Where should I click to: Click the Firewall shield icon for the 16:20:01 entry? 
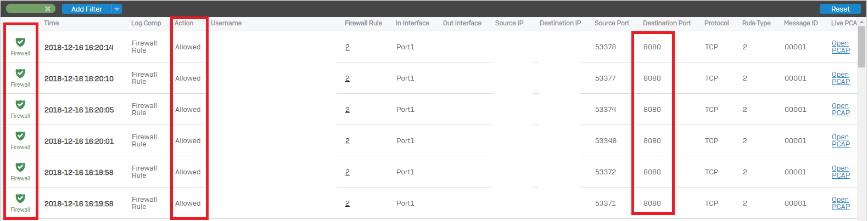coord(20,136)
